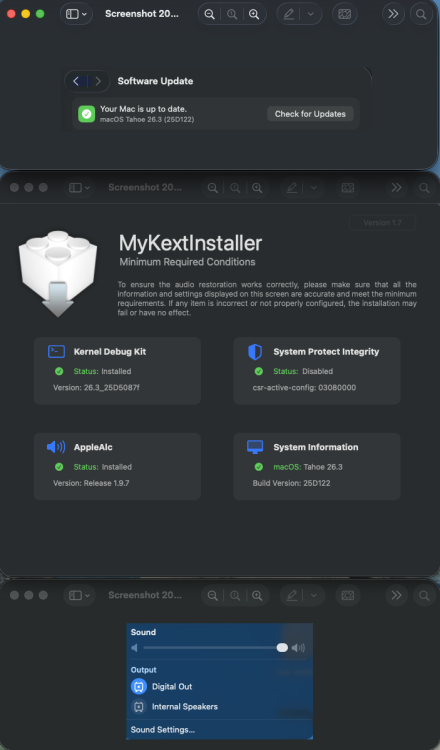Open Sound Settings from the sound menu
Viewport: 440px width, 750px height.
pyautogui.click(x=163, y=730)
